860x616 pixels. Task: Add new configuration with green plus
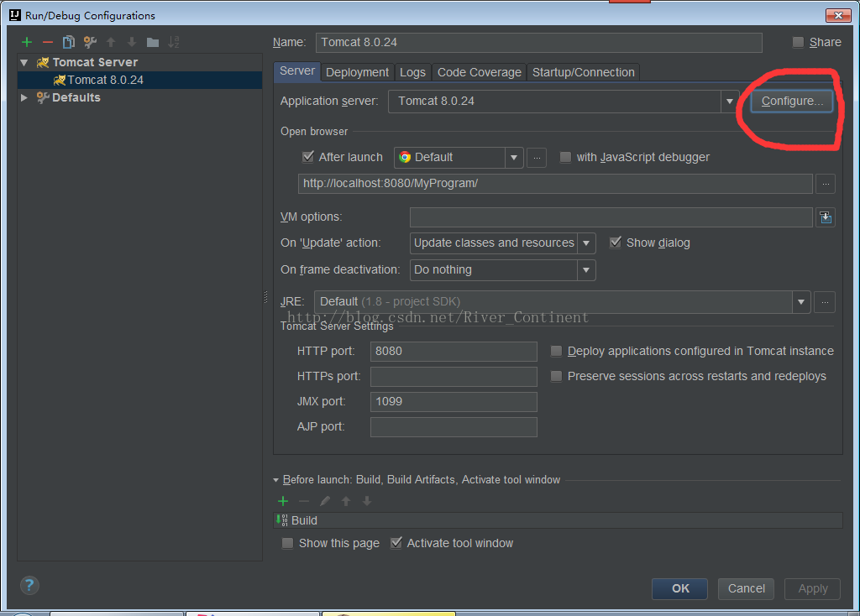click(26, 42)
